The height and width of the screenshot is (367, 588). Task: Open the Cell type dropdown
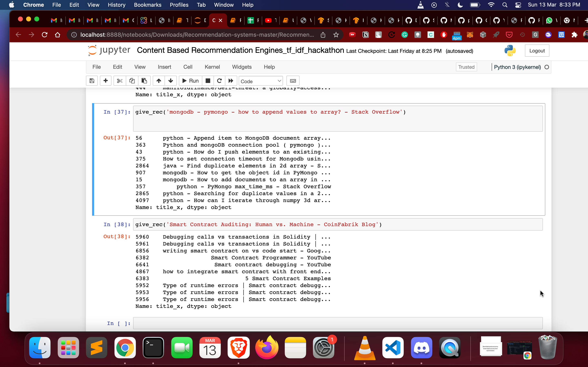[260, 81]
